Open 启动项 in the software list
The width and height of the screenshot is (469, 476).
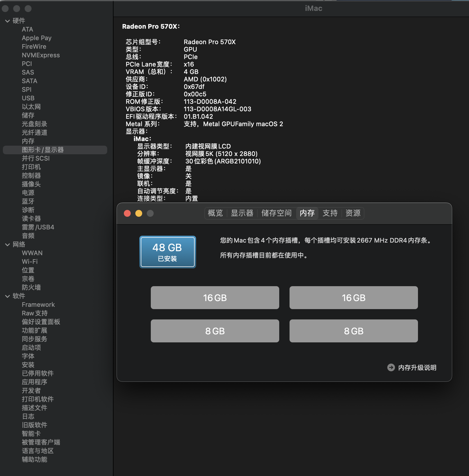coord(31,348)
